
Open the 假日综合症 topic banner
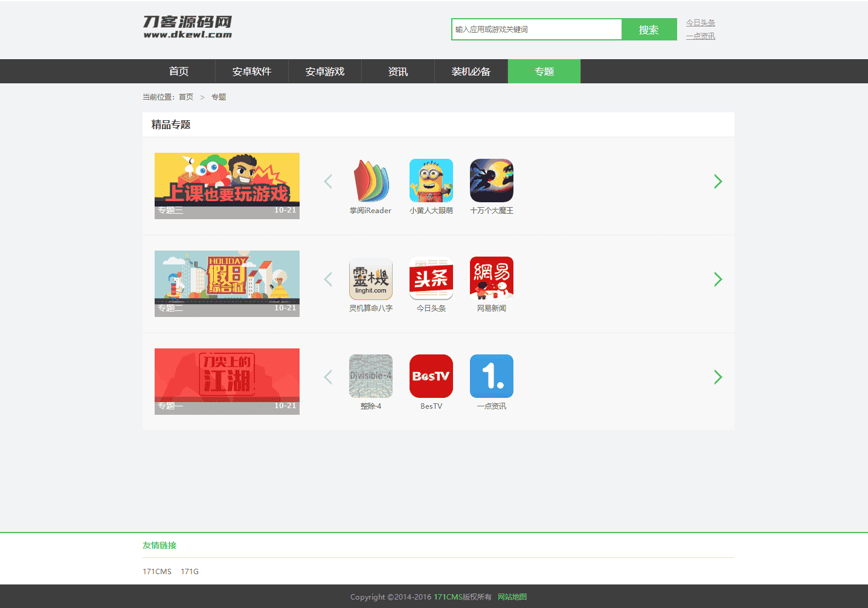click(227, 284)
